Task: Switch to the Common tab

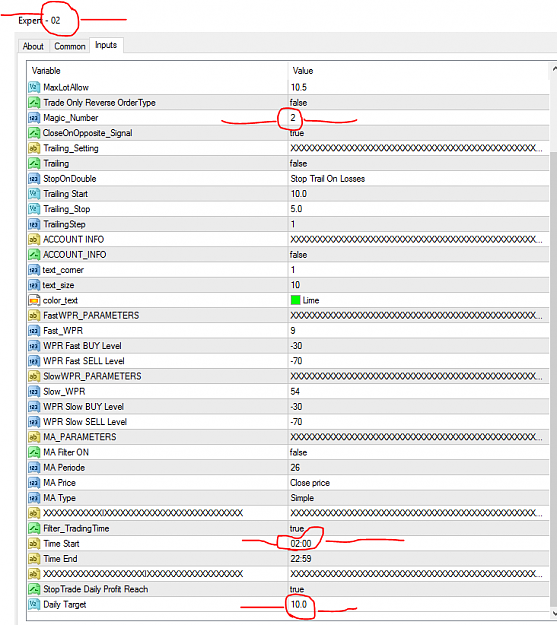Action: (70, 46)
